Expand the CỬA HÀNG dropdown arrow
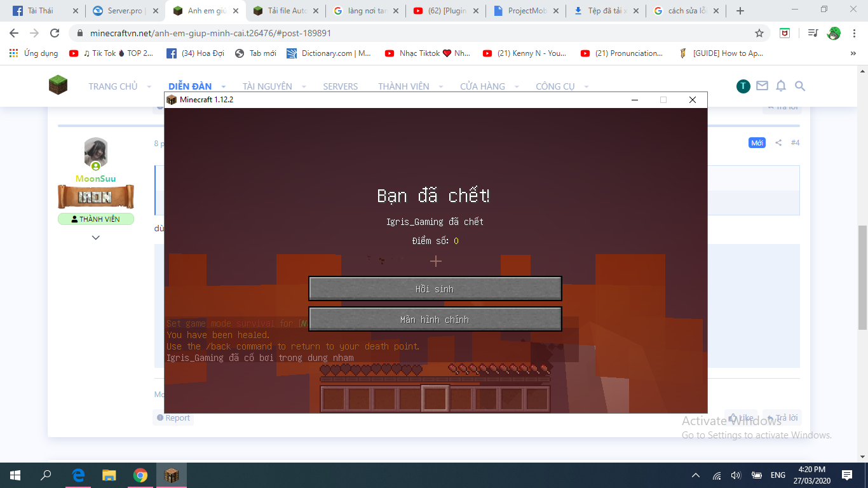 click(517, 86)
